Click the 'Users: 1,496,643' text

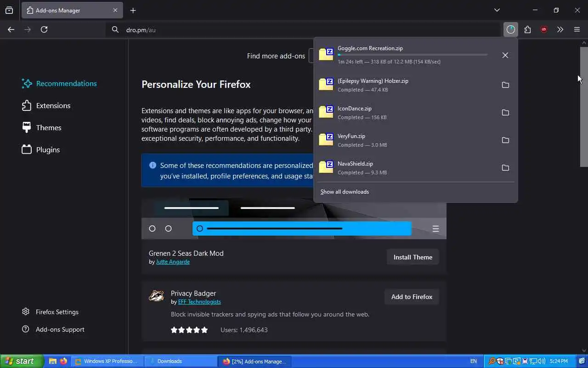[x=244, y=330]
